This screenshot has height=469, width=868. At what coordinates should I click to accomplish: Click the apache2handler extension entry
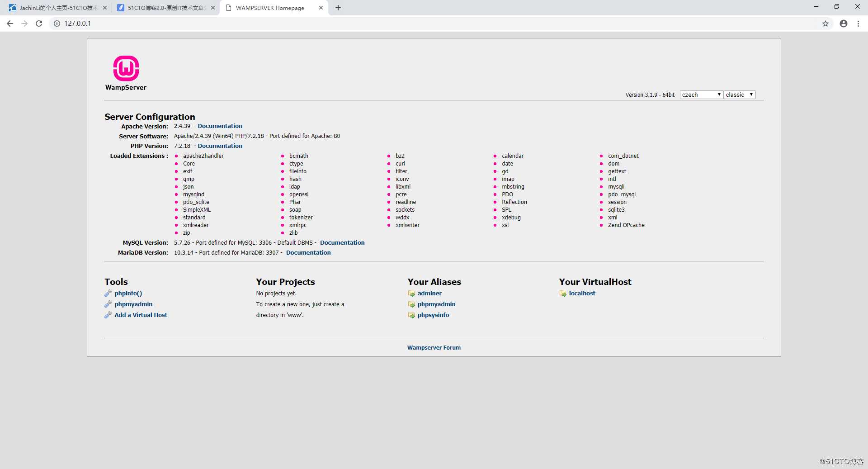(203, 156)
